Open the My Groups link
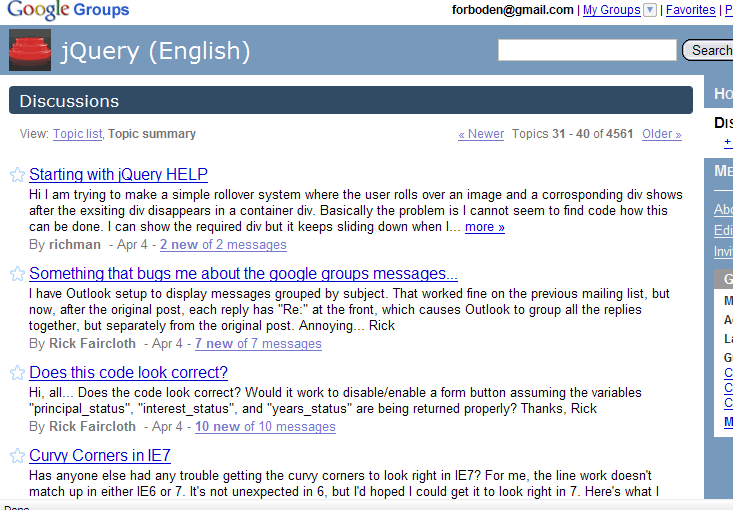Screen dimensions: 733x510 point(611,10)
